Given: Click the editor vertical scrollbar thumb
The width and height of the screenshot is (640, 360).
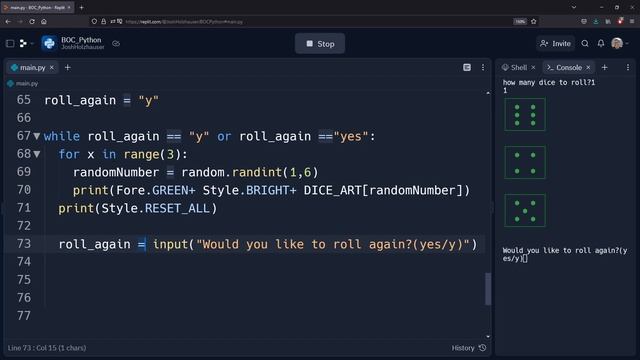Looking at the screenshot, I should (488, 289).
